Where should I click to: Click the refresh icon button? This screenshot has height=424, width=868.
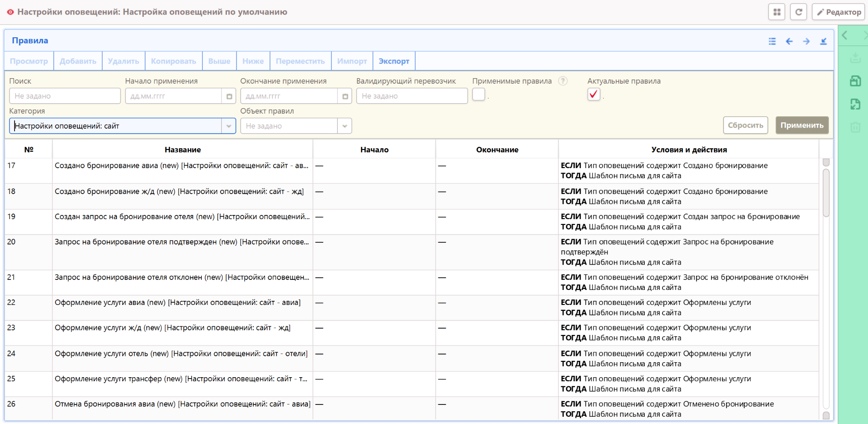[798, 12]
